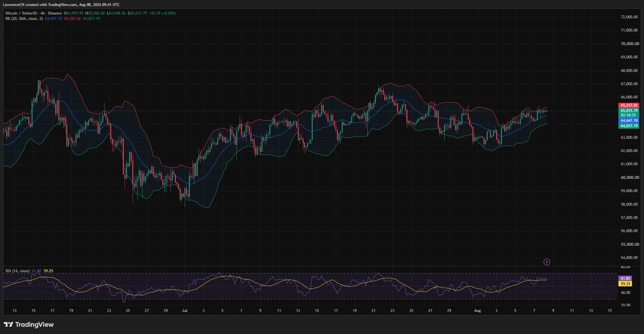Click the 56,000.00 price scale value
The image size is (644, 334).
pos(629,231)
